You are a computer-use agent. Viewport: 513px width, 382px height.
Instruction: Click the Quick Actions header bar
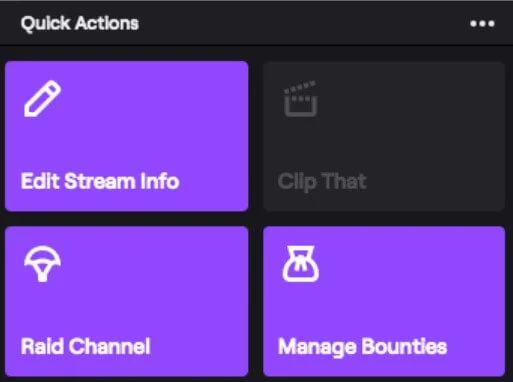256,23
